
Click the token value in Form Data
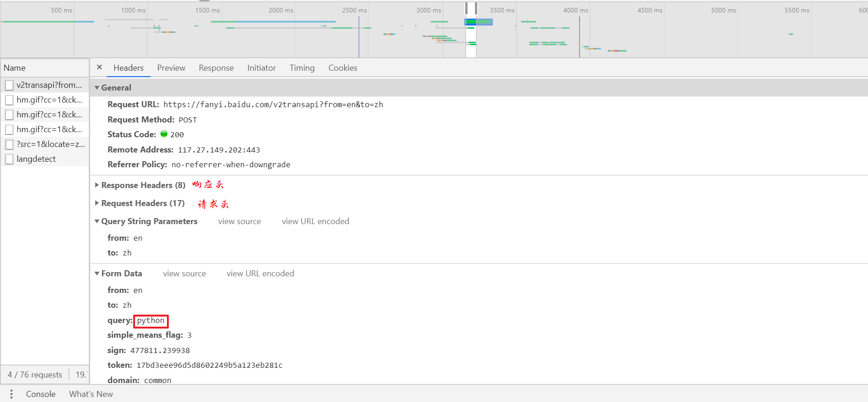click(x=209, y=365)
